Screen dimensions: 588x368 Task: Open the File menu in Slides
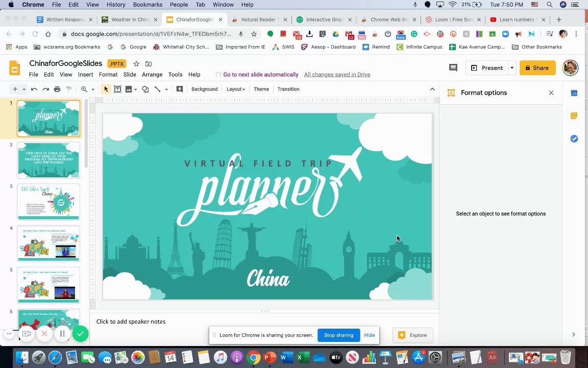(x=33, y=74)
